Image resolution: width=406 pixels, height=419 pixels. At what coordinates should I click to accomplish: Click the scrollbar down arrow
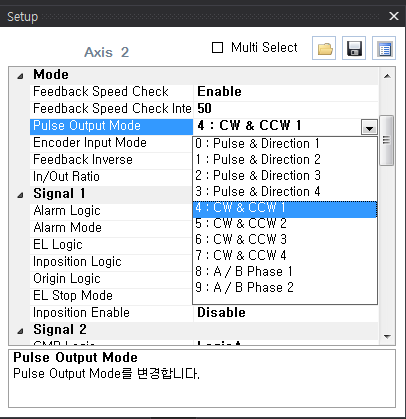click(x=387, y=337)
